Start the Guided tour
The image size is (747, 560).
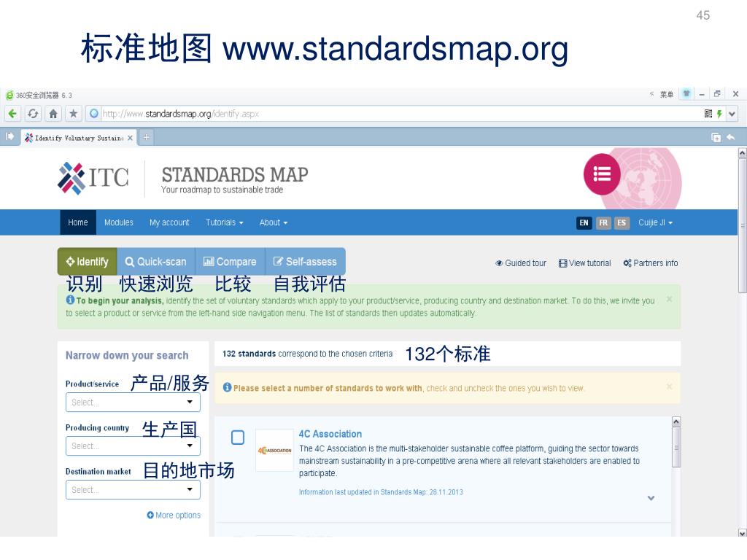(521, 262)
